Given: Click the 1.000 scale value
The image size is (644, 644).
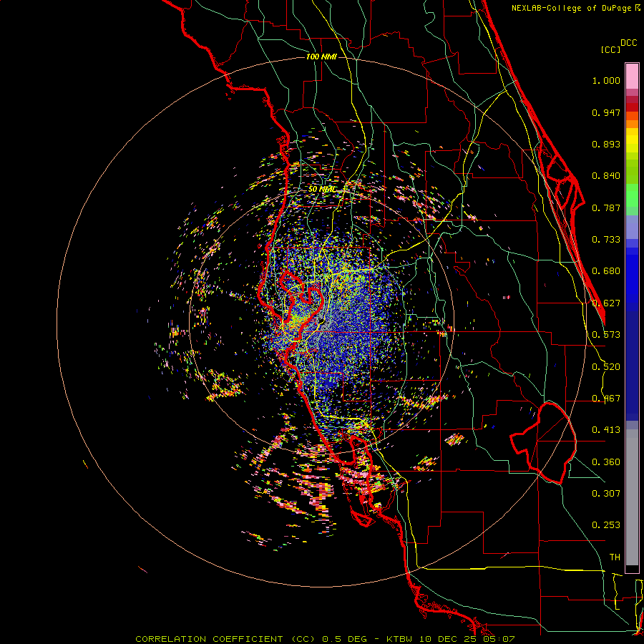Looking at the screenshot, I should (x=606, y=81).
